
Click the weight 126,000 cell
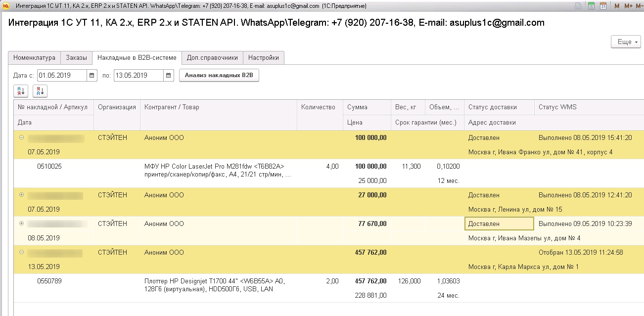tap(410, 281)
